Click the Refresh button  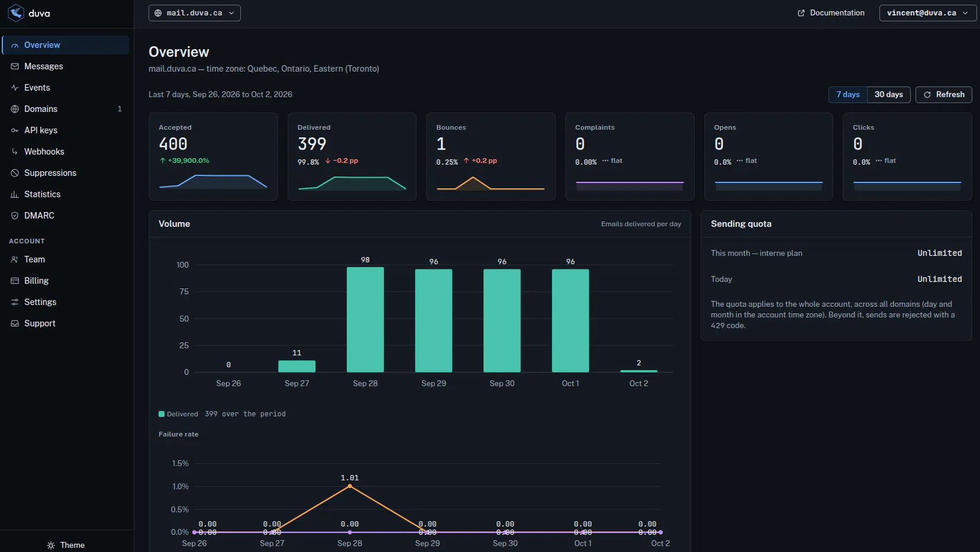coord(944,95)
